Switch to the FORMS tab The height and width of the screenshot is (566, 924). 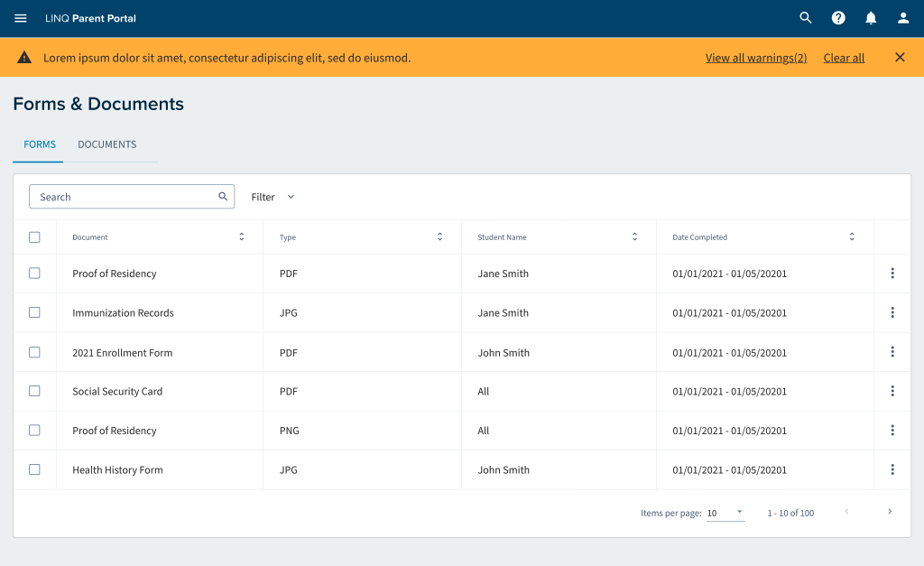(x=40, y=144)
